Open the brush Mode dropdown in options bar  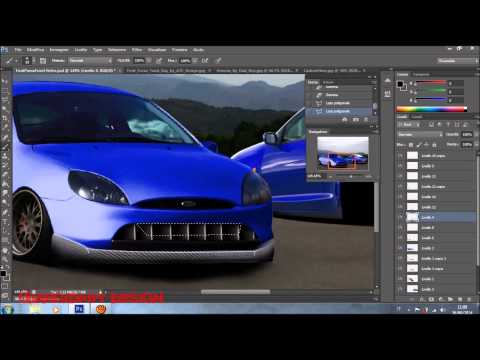pyautogui.click(x=90, y=60)
